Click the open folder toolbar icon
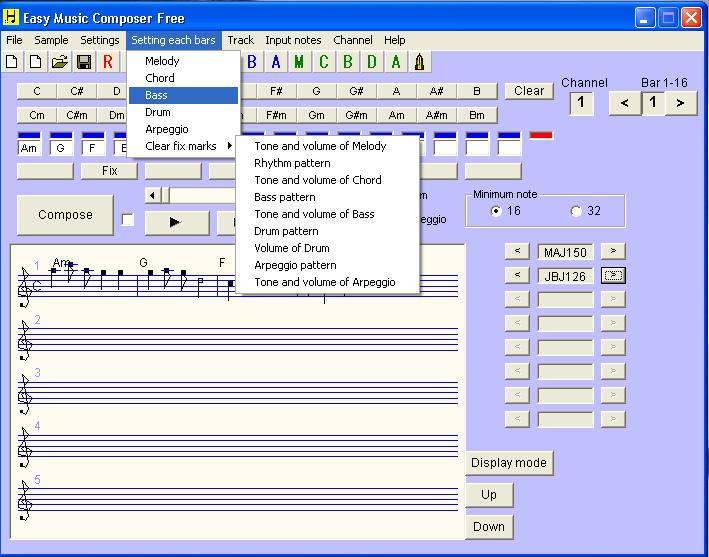This screenshot has width=709, height=557. click(60, 61)
